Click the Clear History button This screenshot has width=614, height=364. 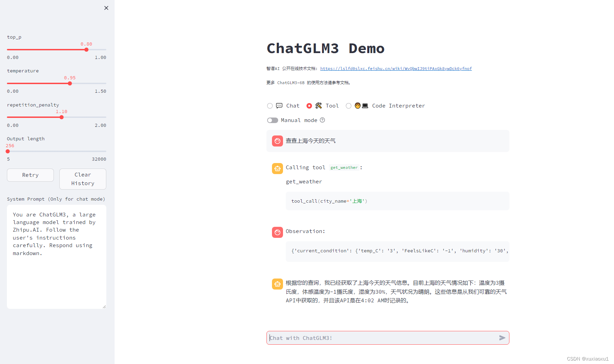83,179
